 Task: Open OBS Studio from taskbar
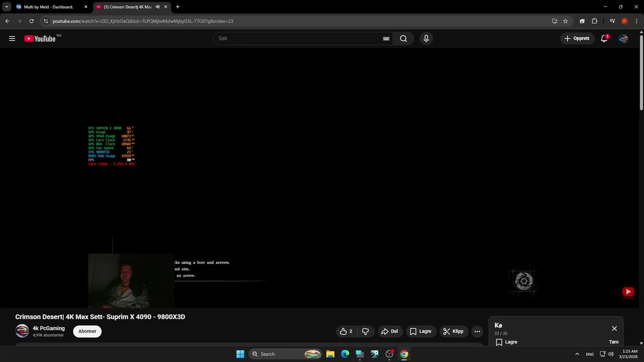coord(389,354)
